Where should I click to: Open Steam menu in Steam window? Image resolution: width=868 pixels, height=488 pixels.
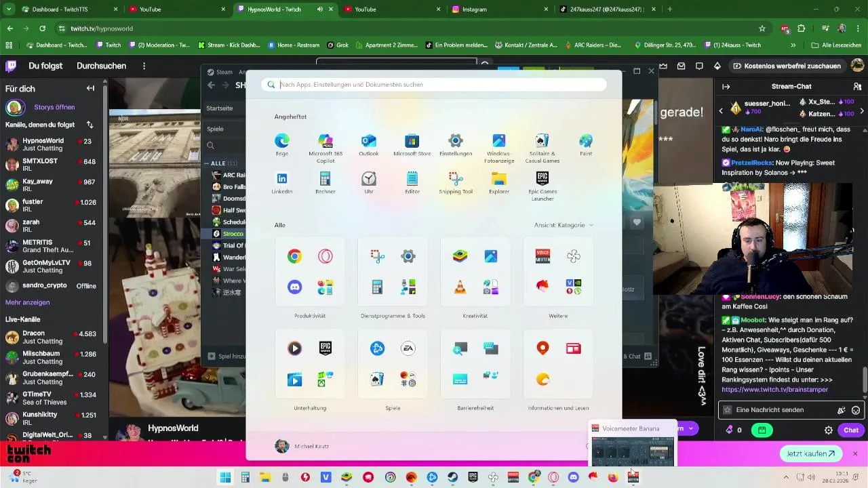pos(220,72)
